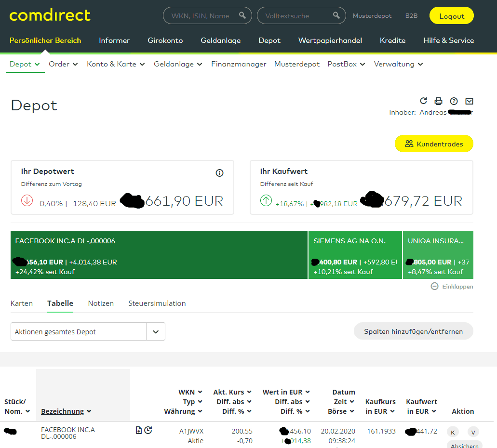Image resolution: width=497 pixels, height=448 pixels.
Task: Click WKN value A1JWVX
Action: (x=191, y=431)
